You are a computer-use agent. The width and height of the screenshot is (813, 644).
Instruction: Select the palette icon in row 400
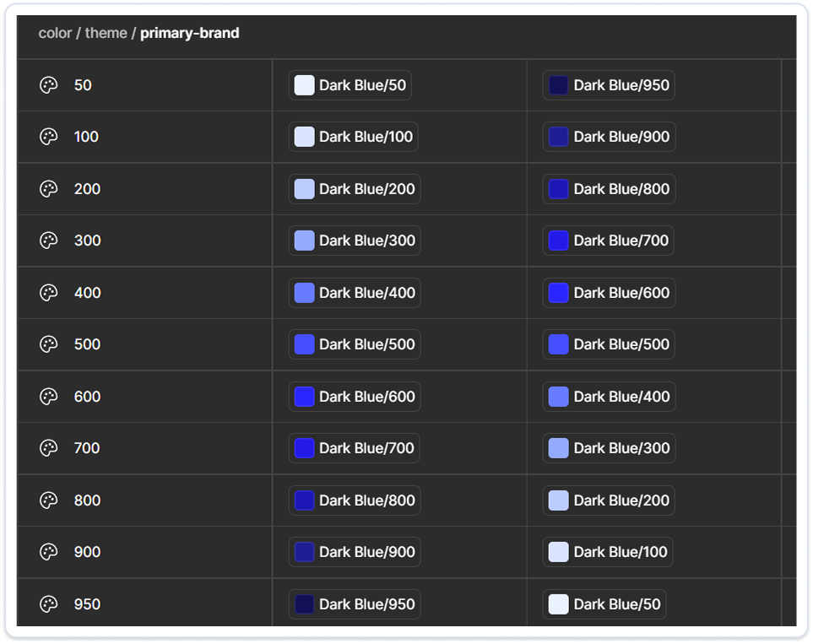click(49, 292)
